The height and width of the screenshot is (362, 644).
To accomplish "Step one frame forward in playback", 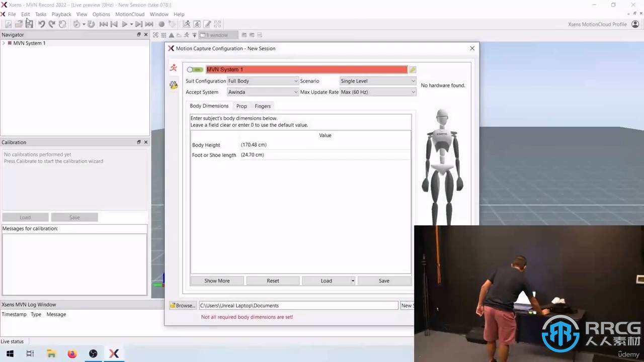I will click(x=139, y=24).
